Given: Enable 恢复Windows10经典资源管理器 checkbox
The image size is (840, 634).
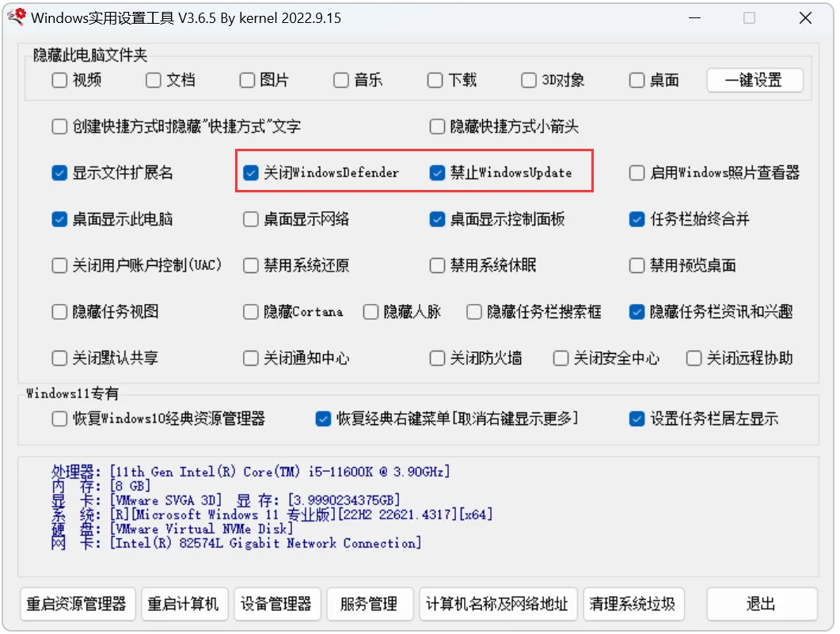Looking at the screenshot, I should point(59,419).
